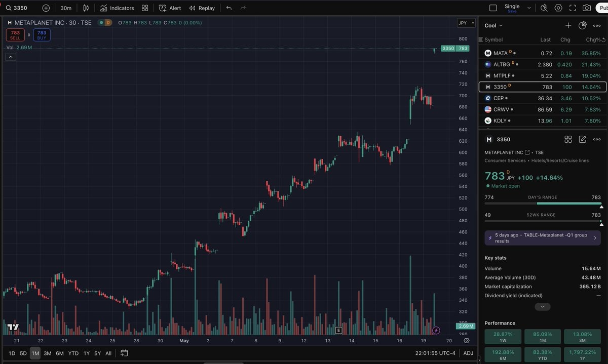Open the Single layout save menu

(x=512, y=8)
